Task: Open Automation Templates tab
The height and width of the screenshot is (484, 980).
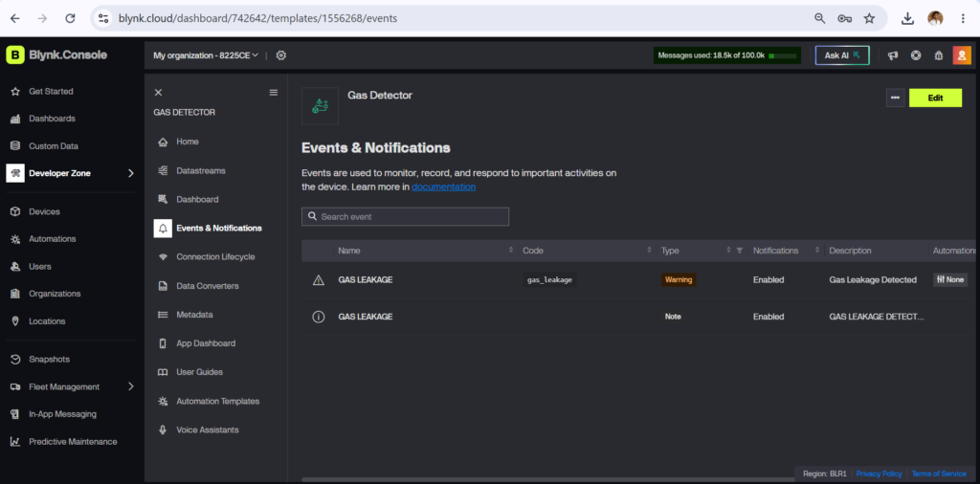Action: pos(217,401)
